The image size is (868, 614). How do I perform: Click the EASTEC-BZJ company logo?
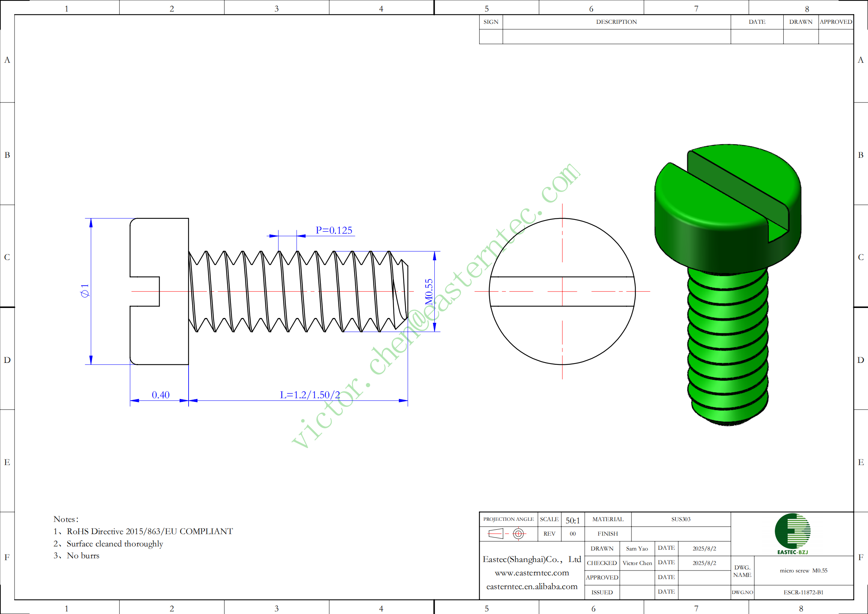point(792,534)
